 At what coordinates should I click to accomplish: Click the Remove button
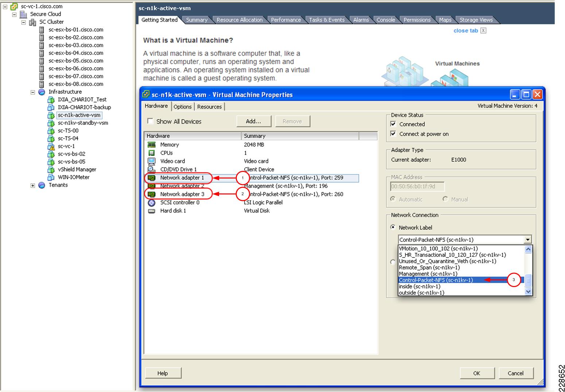point(292,121)
